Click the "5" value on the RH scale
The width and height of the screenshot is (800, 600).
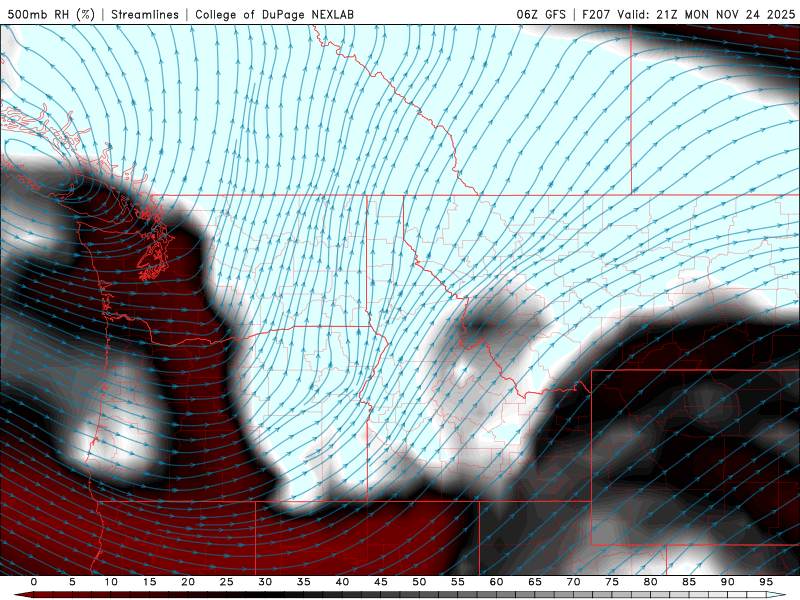coord(72,582)
